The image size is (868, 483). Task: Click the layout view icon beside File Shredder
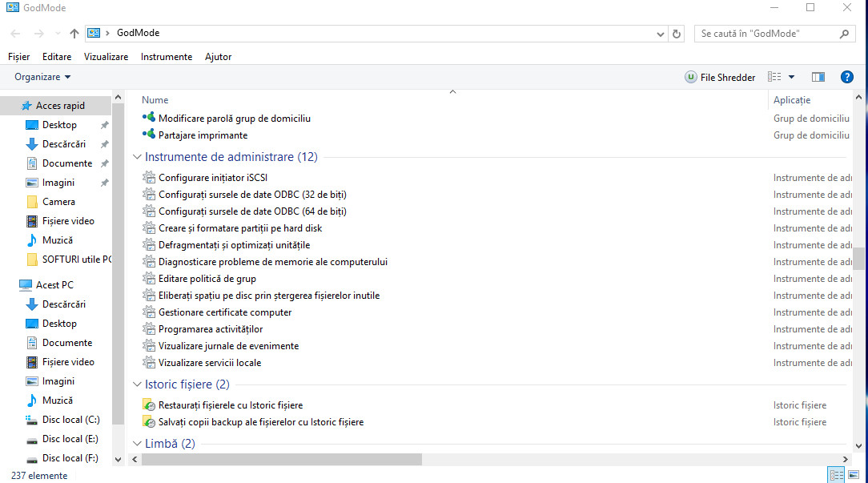[774, 77]
